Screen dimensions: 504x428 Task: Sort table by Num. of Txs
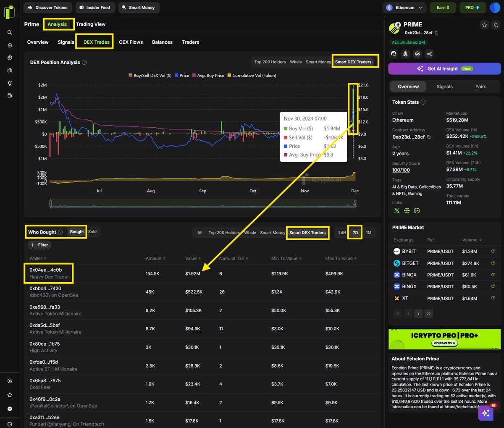point(234,258)
